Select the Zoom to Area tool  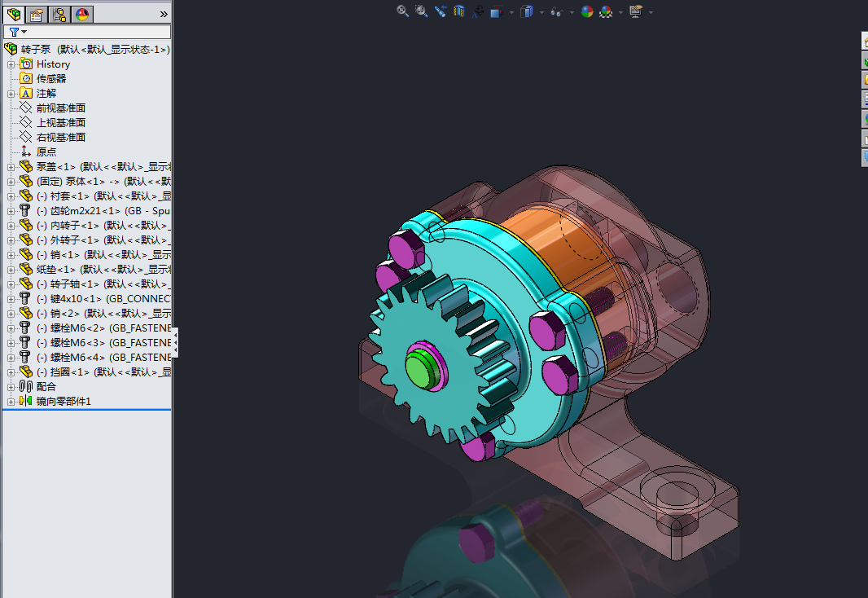421,11
